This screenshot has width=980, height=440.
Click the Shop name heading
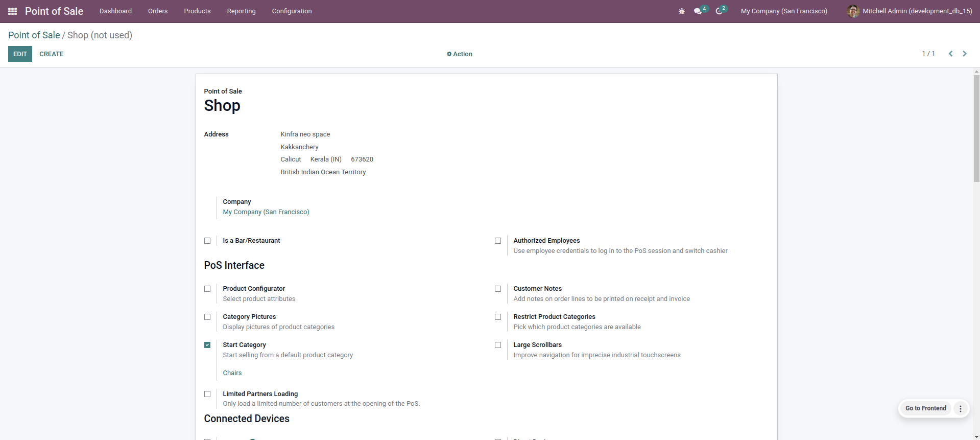[222, 106]
